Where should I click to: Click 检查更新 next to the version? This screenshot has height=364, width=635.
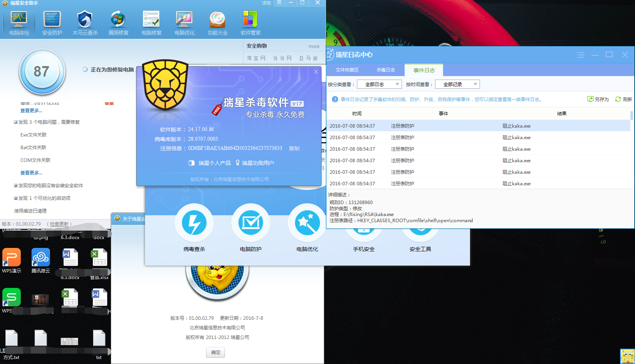(x=59, y=224)
